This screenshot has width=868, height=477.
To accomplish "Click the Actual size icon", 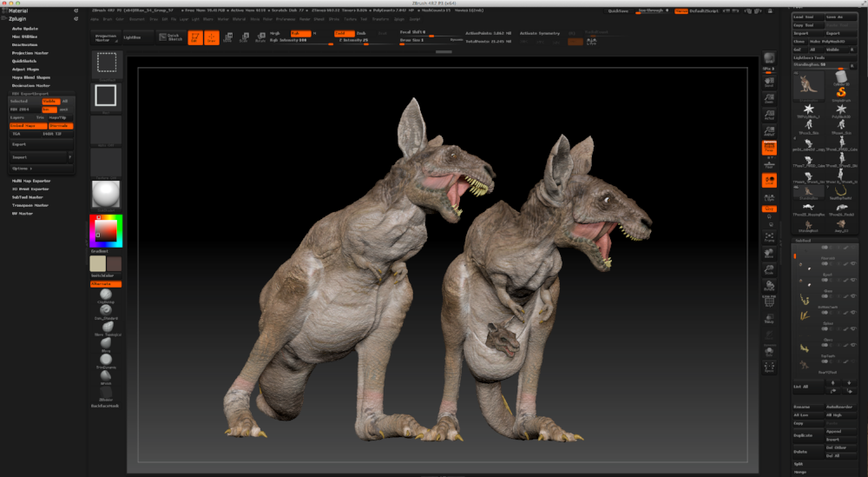I will tap(769, 115).
